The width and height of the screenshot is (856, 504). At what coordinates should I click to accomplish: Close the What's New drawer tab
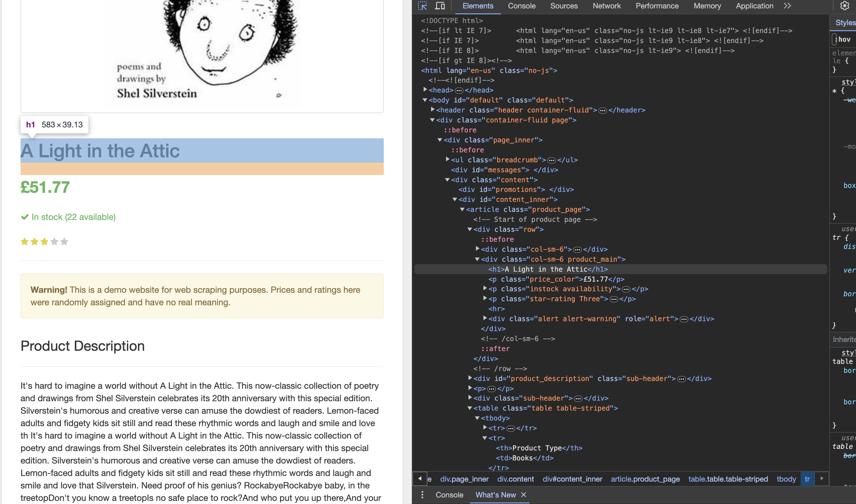524,494
